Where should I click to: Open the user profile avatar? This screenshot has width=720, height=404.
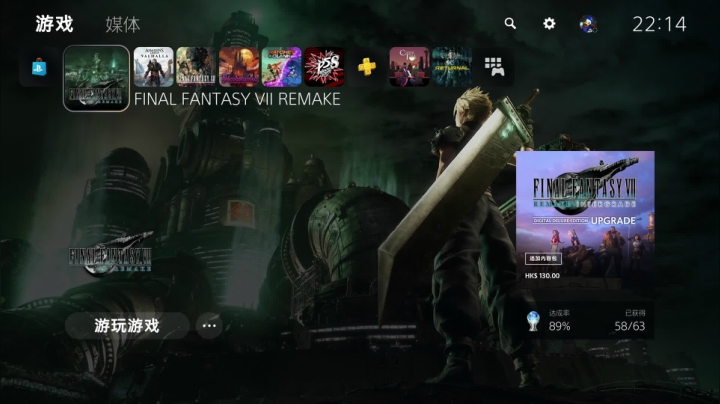[588, 24]
